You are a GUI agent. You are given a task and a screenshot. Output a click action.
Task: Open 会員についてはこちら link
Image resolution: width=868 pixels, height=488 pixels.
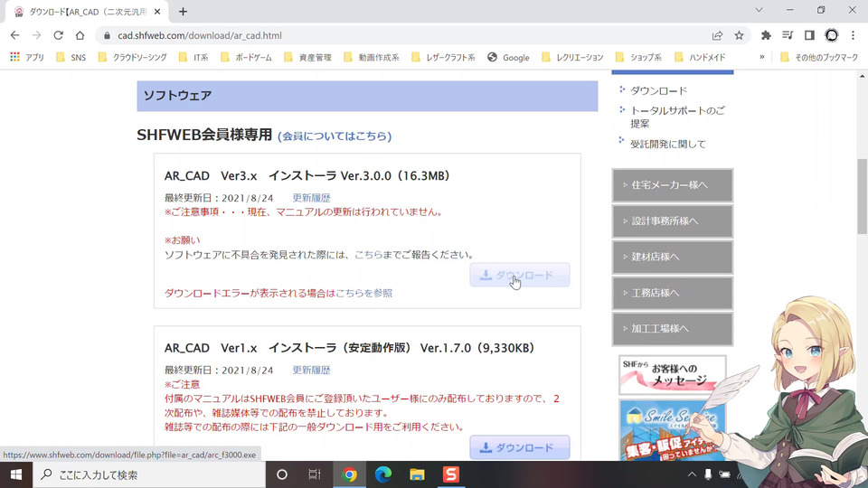tap(335, 136)
